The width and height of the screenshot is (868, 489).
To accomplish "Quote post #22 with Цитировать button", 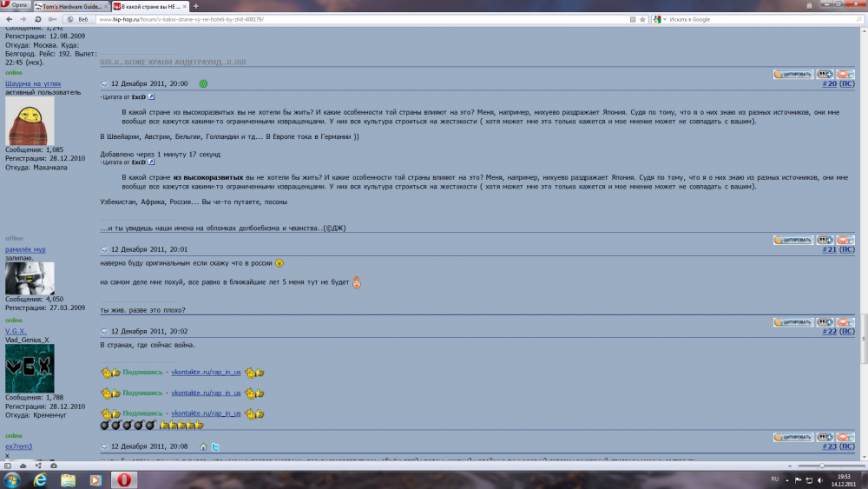I will coord(793,321).
